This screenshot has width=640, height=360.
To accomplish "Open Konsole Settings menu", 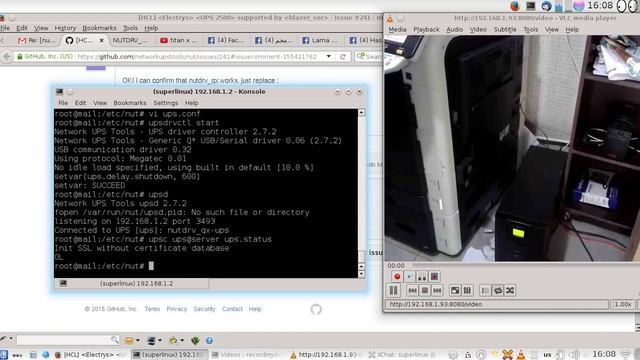I will pos(166,103).
